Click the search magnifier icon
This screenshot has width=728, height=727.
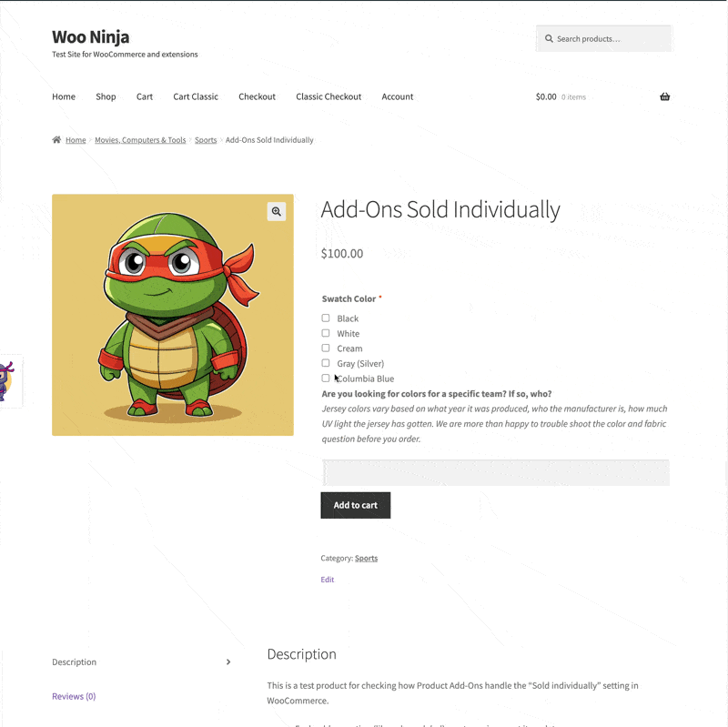[549, 39]
